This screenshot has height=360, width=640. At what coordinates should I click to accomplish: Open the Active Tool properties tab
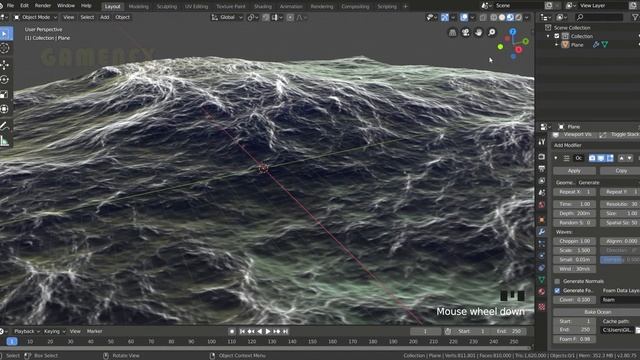(x=542, y=142)
